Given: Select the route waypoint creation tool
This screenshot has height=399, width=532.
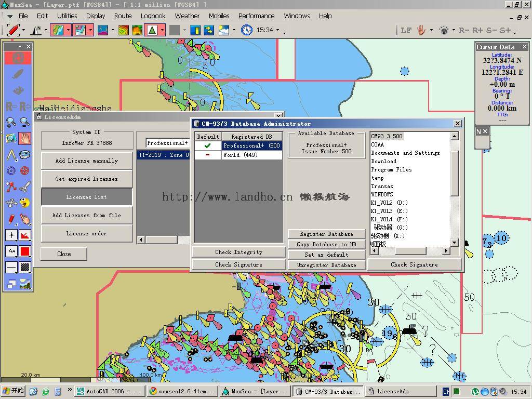Looking at the screenshot, I should (x=11, y=187).
